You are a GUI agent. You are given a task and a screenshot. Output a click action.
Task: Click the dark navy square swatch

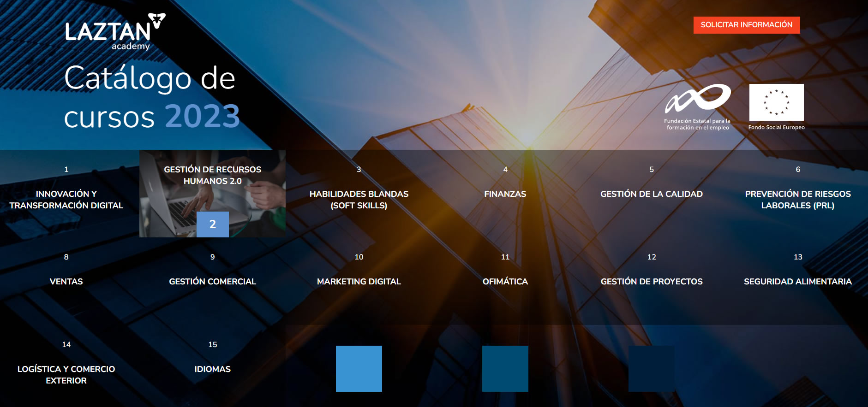click(x=652, y=369)
